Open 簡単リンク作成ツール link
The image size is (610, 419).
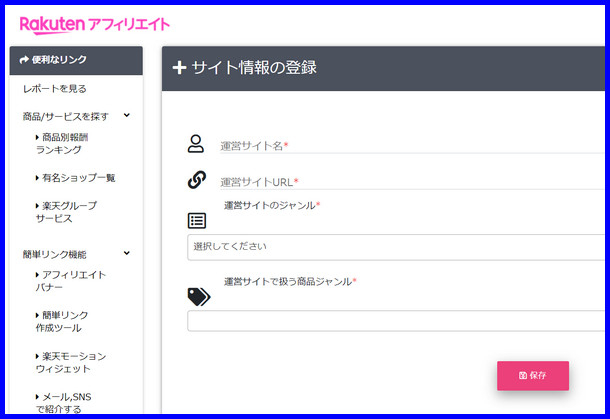[x=62, y=321]
